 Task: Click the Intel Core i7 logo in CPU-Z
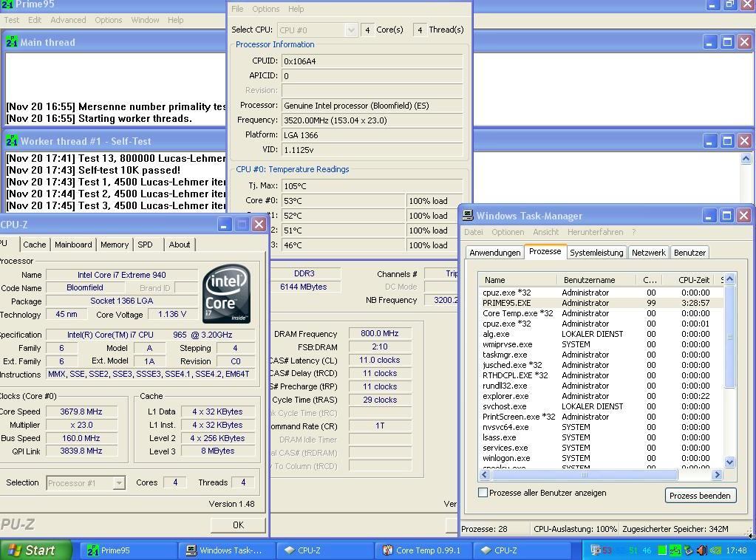(227, 295)
